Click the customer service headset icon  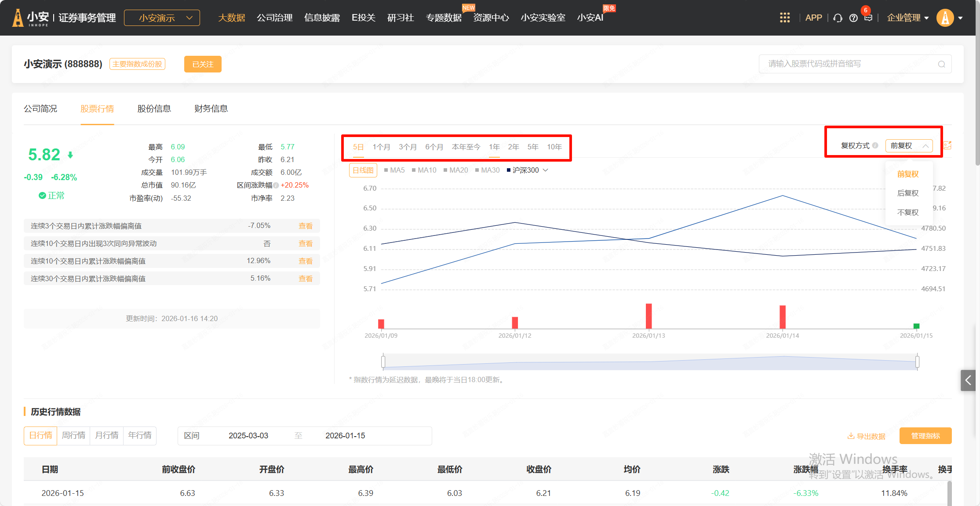(x=838, y=18)
